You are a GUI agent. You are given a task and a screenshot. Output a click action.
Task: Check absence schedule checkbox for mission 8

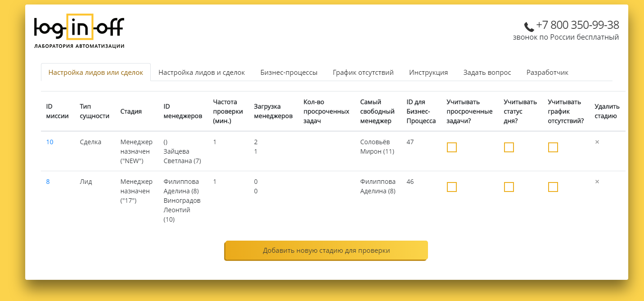click(553, 187)
